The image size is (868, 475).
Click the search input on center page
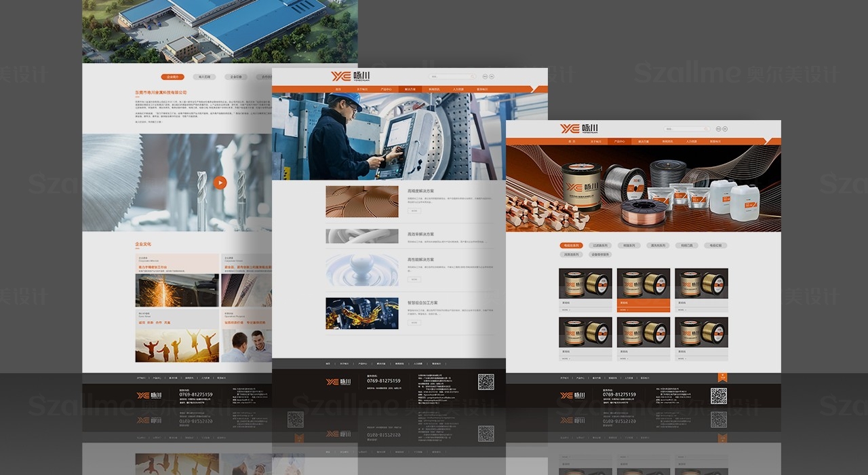point(448,77)
